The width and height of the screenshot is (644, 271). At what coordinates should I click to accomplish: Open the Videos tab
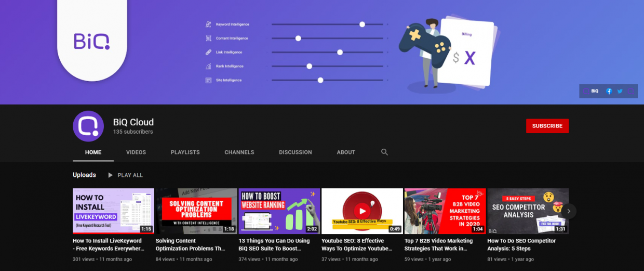[136, 152]
